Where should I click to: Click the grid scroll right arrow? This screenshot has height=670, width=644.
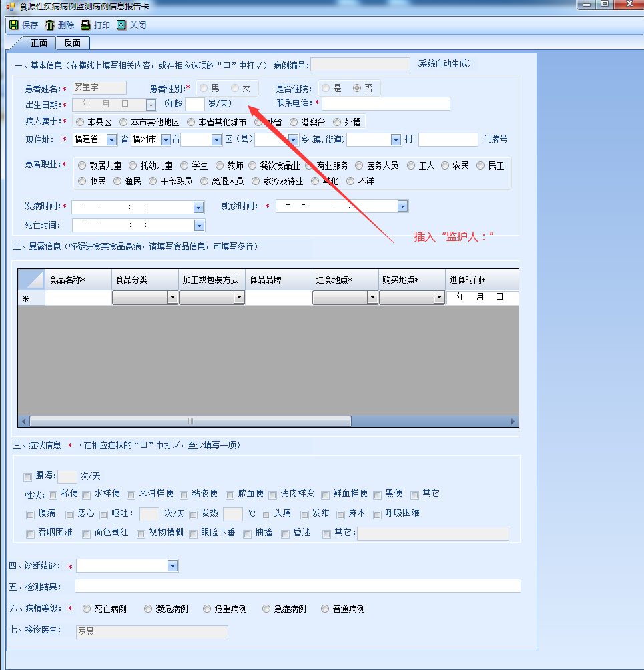[x=513, y=422]
